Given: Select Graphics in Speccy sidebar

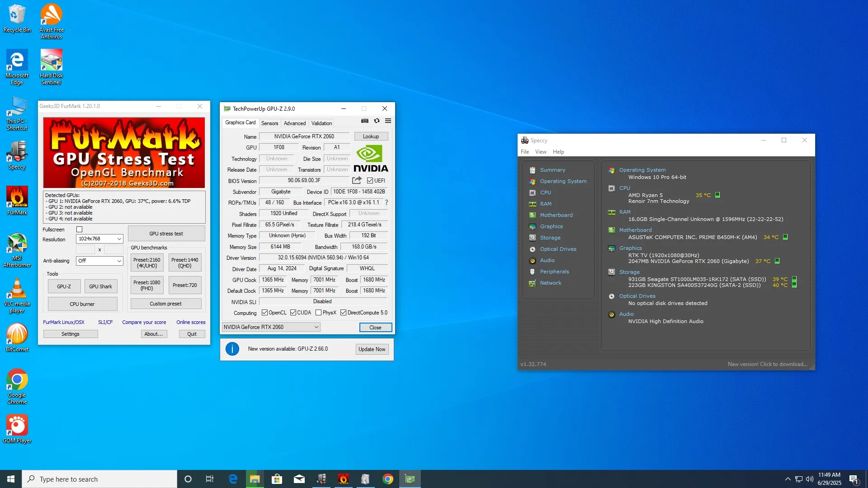Looking at the screenshot, I should pyautogui.click(x=551, y=226).
